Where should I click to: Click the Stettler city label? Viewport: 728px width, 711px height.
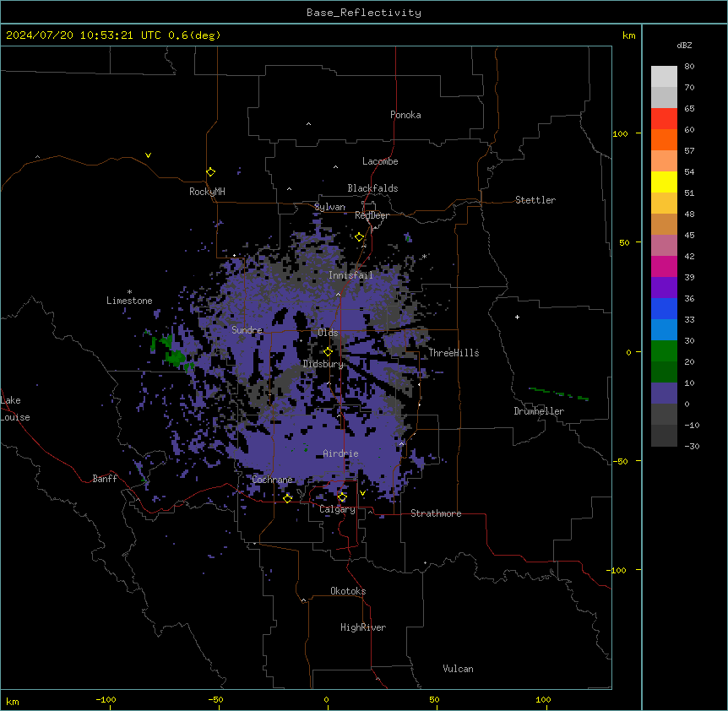(535, 200)
